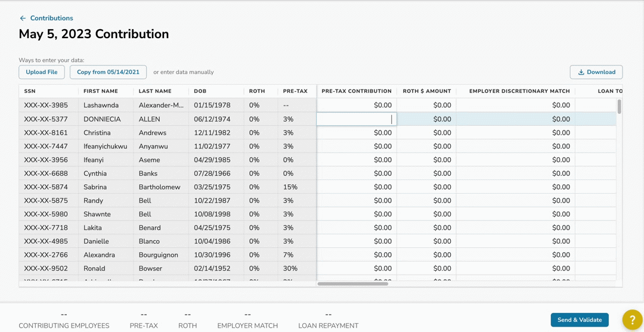
Task: Click the DOB column header
Action: coord(200,91)
